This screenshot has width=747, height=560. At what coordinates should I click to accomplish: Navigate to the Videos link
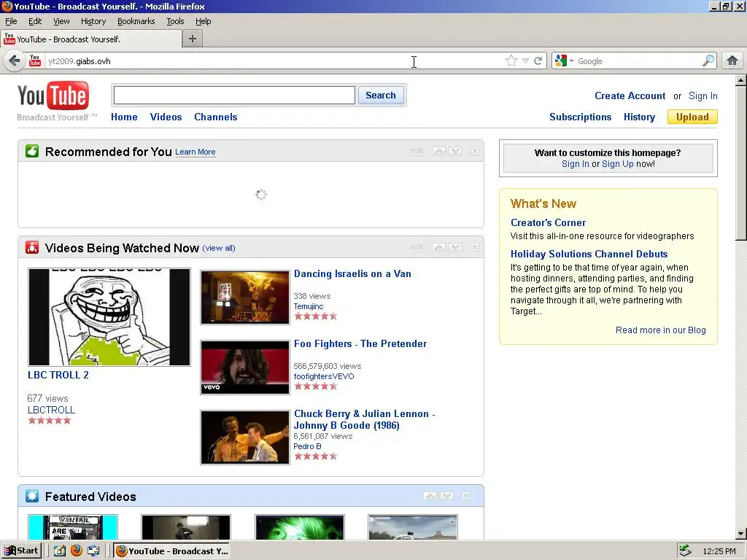click(166, 117)
